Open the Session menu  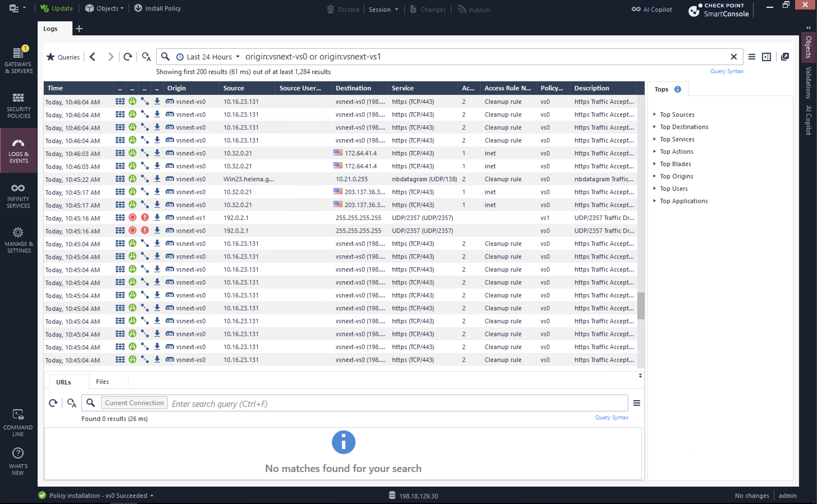coord(383,9)
